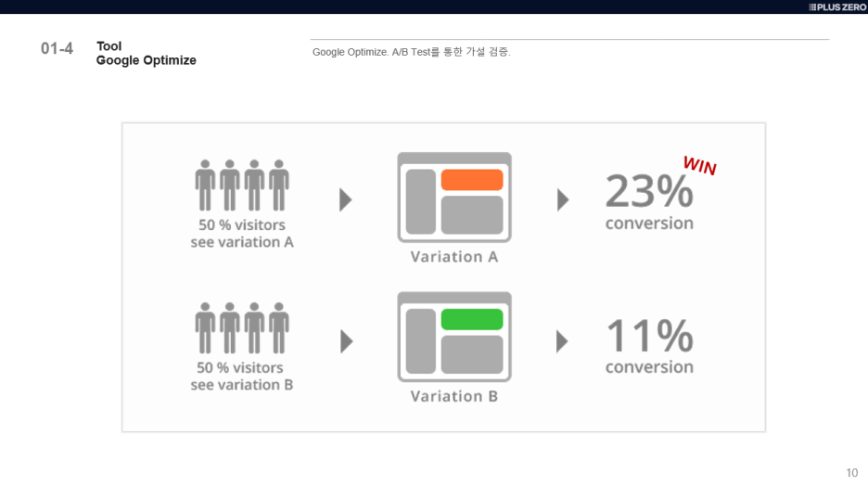
Task: Click the Google Optimize A/B Test subtitle
Action: click(x=411, y=52)
